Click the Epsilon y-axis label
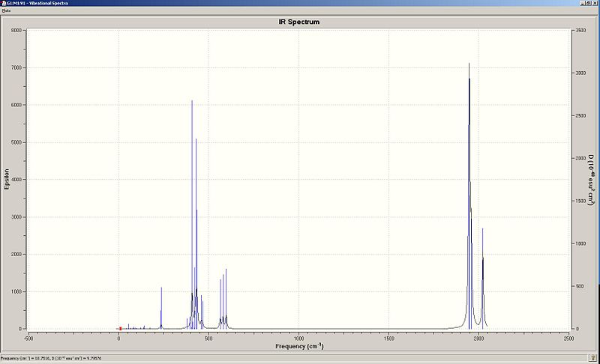 7,179
